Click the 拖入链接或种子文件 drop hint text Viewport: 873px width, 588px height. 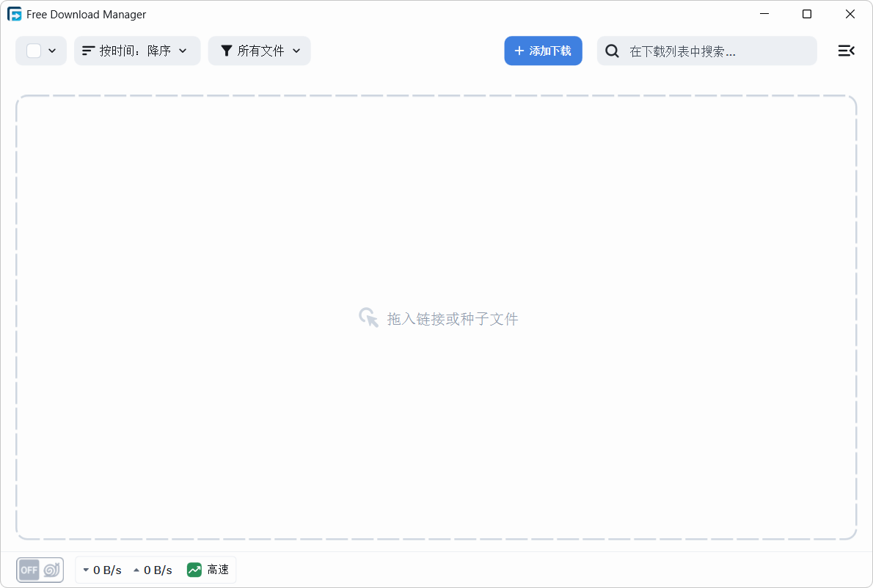click(x=453, y=319)
